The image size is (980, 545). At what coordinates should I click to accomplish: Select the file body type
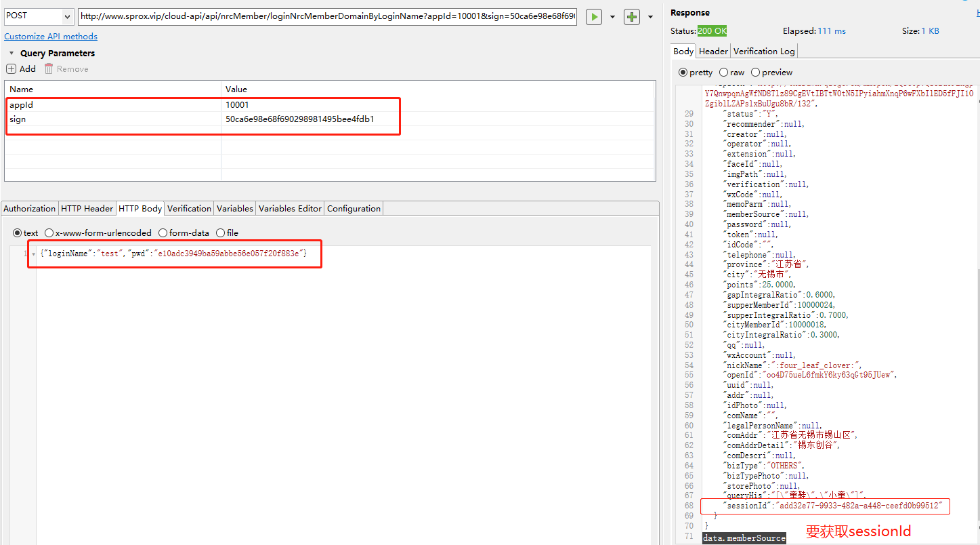pos(220,233)
